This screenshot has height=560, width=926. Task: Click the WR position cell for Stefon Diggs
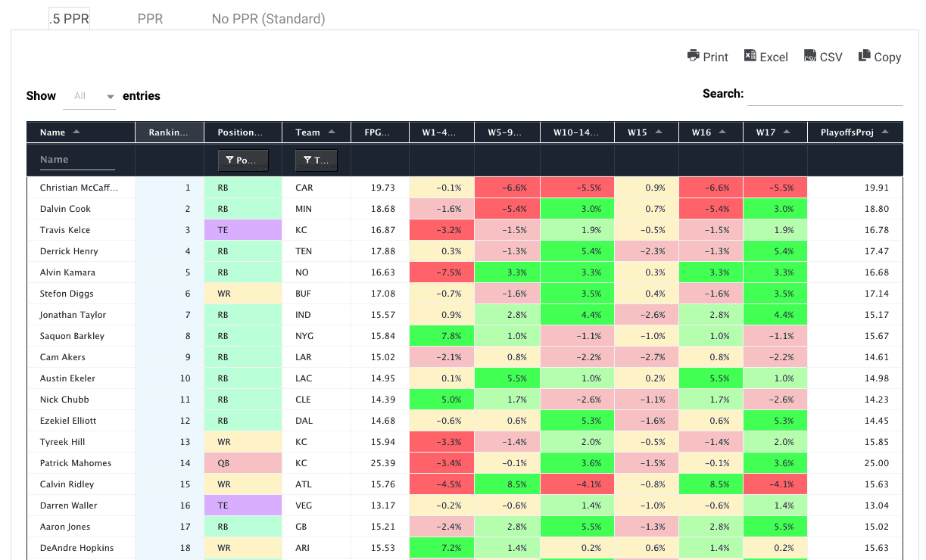coord(243,294)
